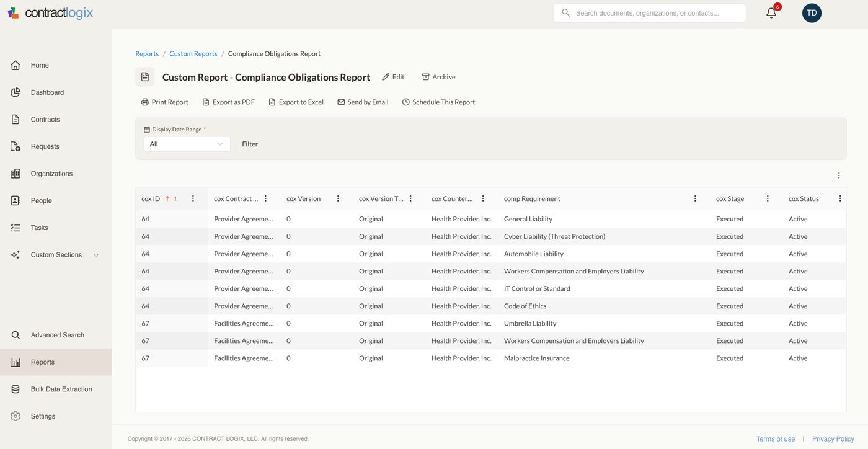
Task: Click the People sidebar icon
Action: 15,200
